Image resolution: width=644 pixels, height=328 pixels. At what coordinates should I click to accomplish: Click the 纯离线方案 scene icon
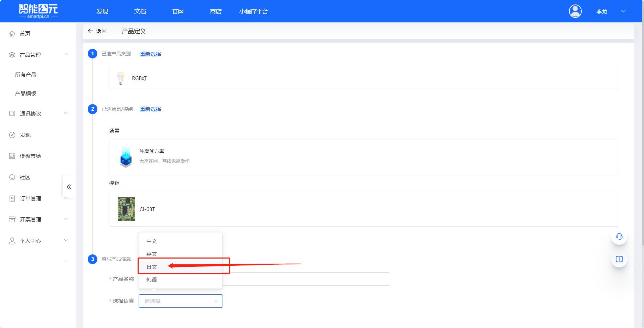(126, 157)
